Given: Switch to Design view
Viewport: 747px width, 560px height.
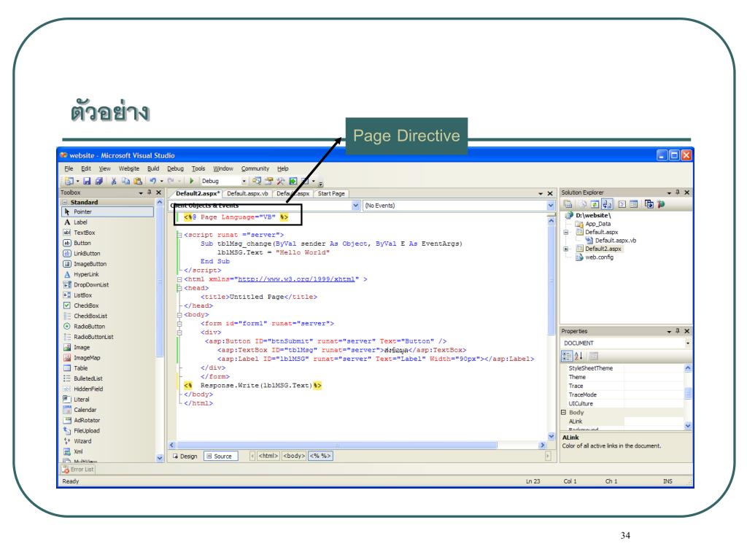Looking at the screenshot, I should pos(185,456).
